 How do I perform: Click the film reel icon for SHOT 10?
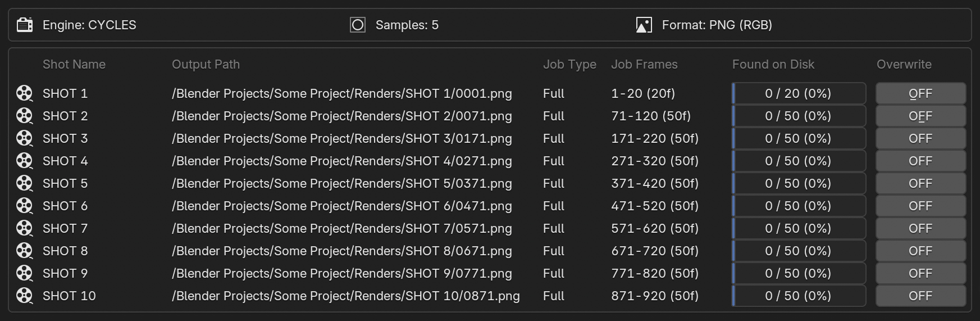point(24,296)
